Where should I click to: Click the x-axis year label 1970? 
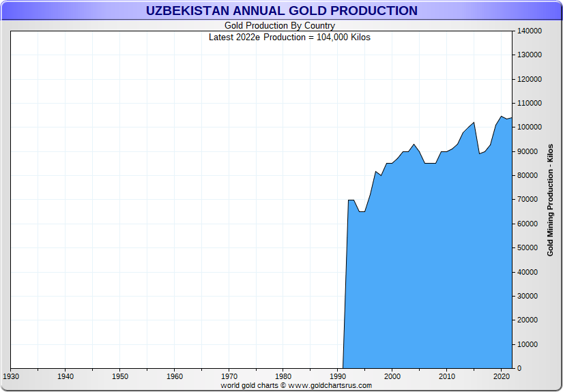click(x=229, y=376)
